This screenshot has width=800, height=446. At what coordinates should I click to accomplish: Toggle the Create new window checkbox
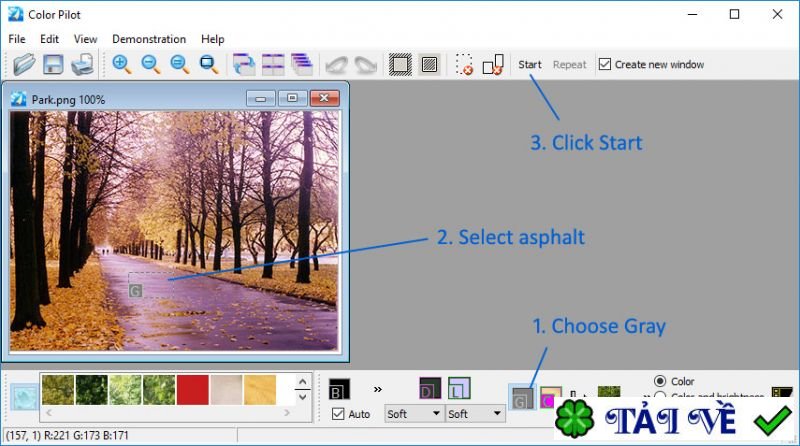pos(605,64)
